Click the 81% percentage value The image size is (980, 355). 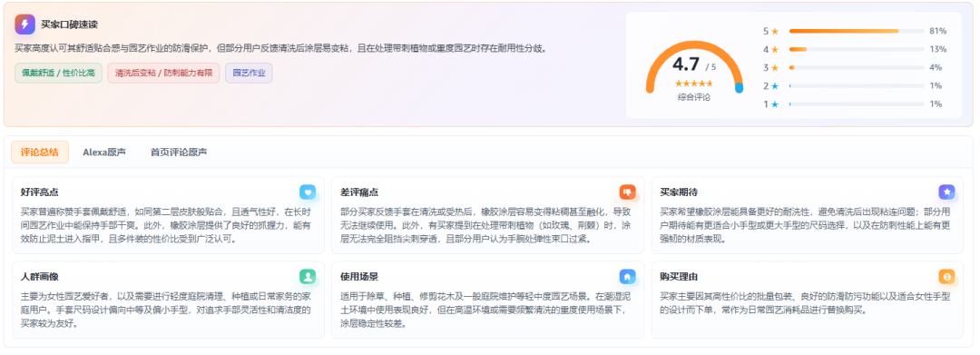tap(937, 31)
